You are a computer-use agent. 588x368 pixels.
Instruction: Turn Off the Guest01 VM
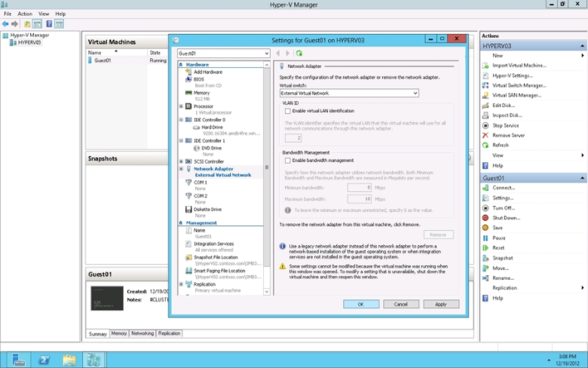504,208
